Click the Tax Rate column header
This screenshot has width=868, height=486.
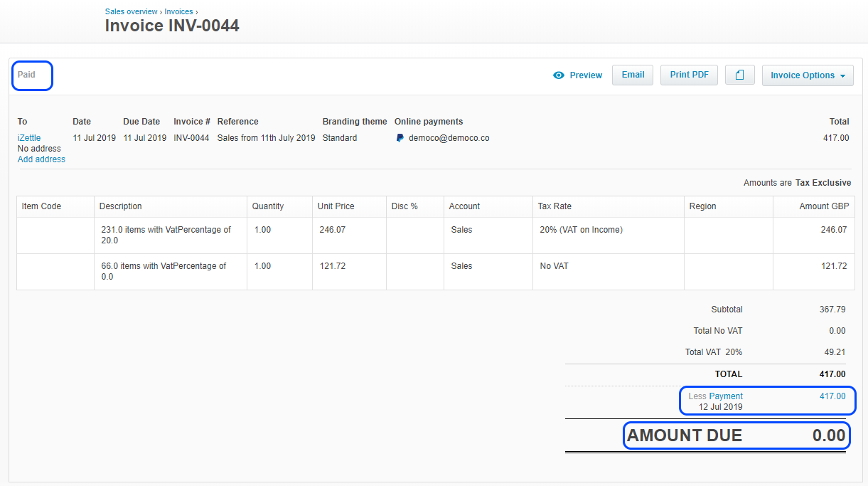(554, 206)
